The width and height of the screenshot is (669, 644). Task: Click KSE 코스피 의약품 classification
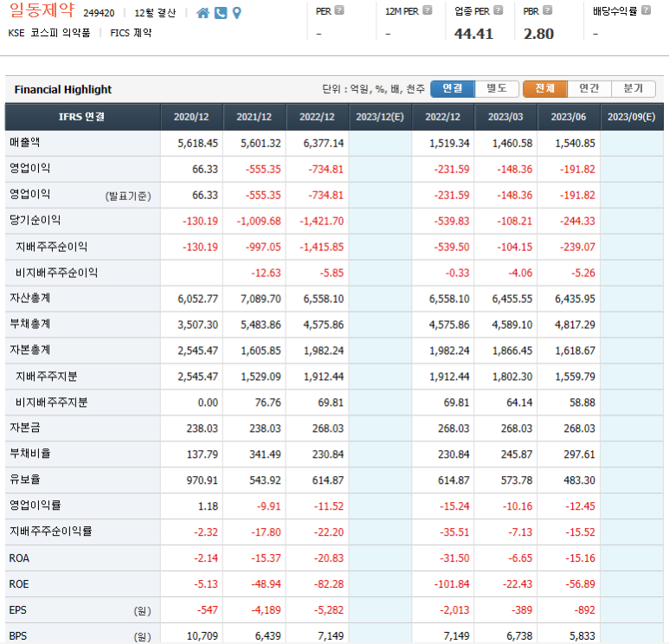tap(49, 33)
